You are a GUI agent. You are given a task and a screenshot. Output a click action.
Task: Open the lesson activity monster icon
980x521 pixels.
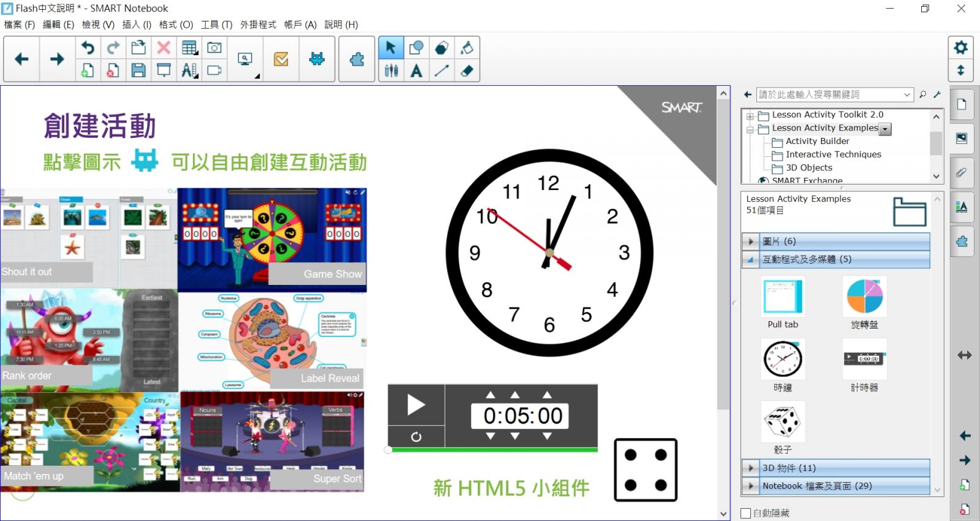click(x=317, y=59)
